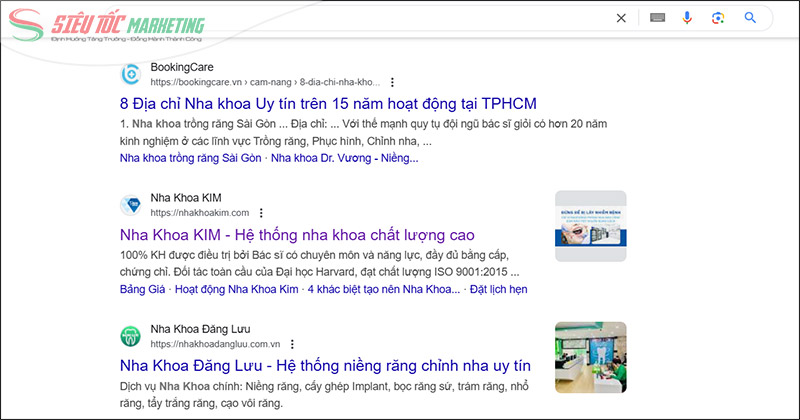
Task: Select the "Đặt lịch hẹn" sitelink
Action: (499, 289)
